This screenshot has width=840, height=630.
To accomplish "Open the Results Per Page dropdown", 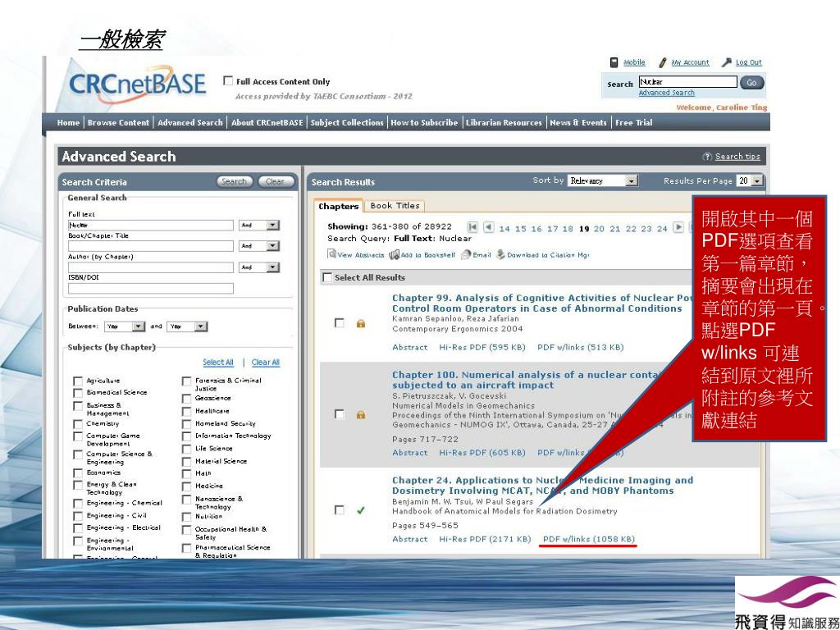I will (x=750, y=181).
